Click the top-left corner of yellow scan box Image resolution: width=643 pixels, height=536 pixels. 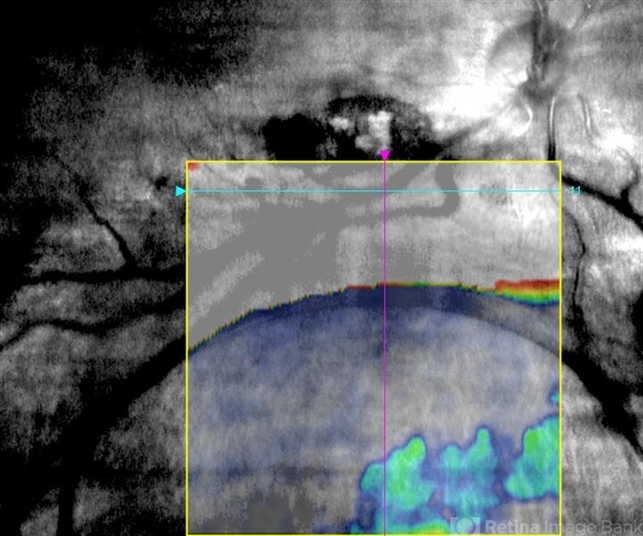[188, 162]
